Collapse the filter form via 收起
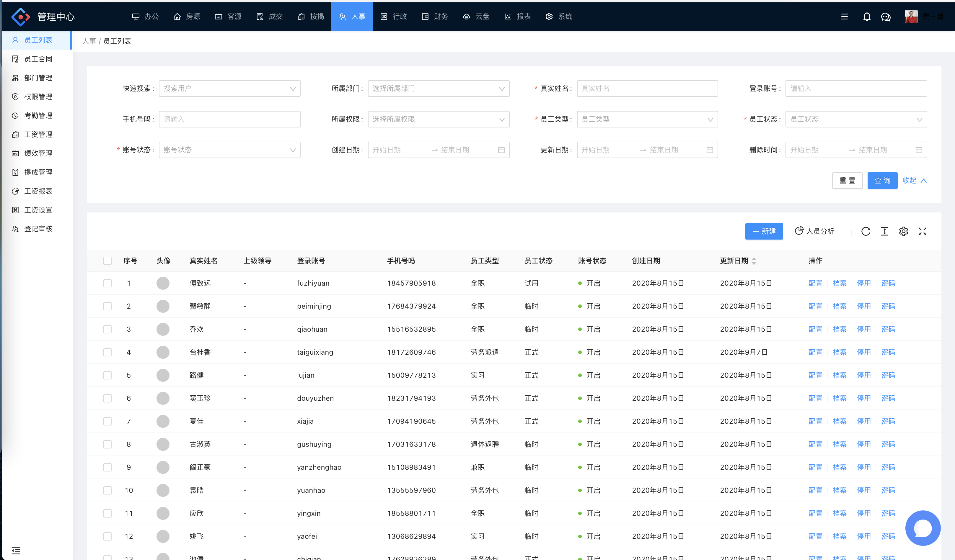Viewport: 955px width, 560px height. pyautogui.click(x=915, y=181)
